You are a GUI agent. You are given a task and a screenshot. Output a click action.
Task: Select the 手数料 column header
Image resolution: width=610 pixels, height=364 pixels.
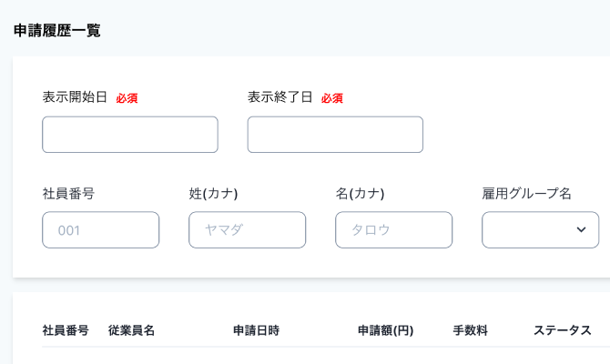(x=470, y=330)
